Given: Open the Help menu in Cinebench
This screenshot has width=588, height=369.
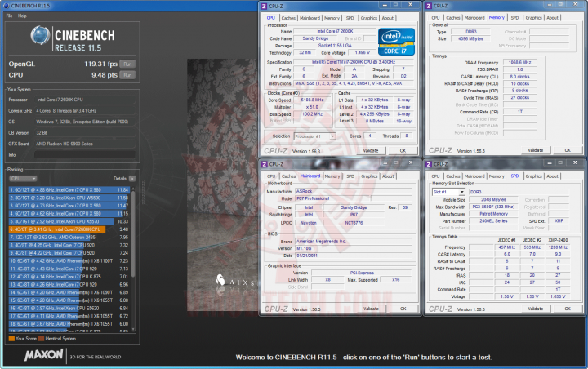Looking at the screenshot, I should pos(22,16).
